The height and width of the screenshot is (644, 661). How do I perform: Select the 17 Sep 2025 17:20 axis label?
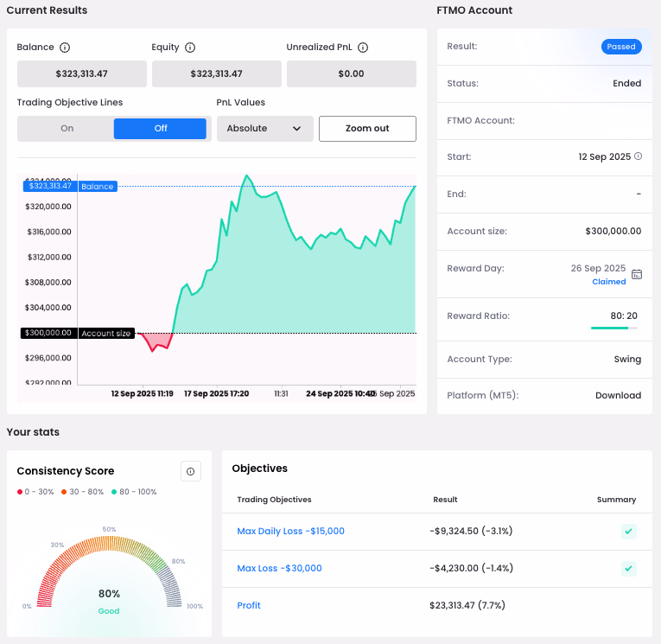pyautogui.click(x=216, y=393)
